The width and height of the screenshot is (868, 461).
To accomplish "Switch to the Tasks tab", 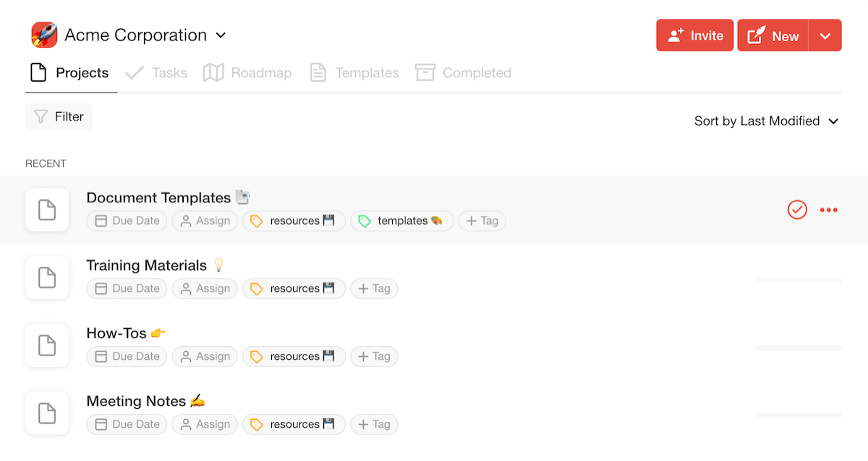I will [156, 73].
